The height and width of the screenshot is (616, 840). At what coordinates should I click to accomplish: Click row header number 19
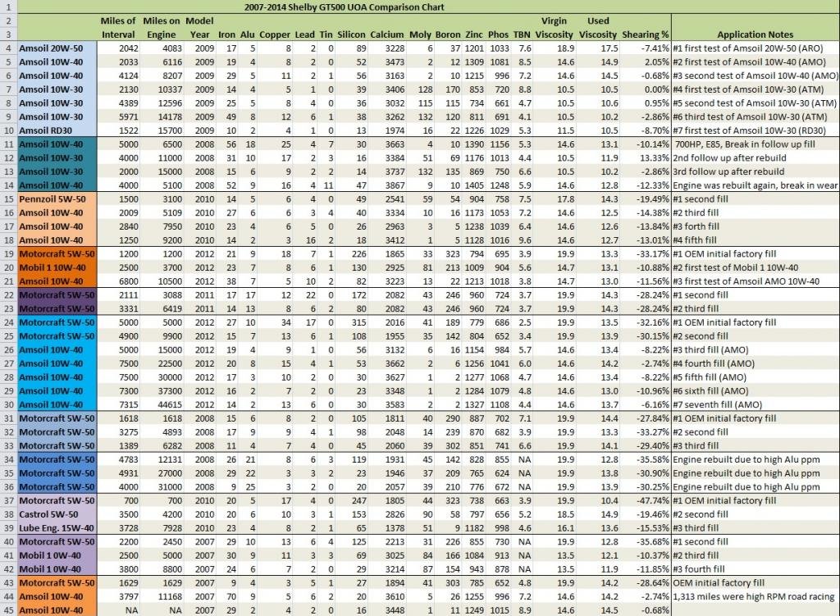coord(8,254)
